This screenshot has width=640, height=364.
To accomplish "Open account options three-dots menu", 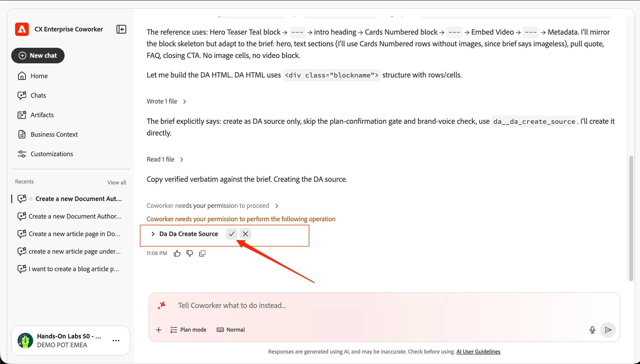I will pyautogui.click(x=116, y=341).
